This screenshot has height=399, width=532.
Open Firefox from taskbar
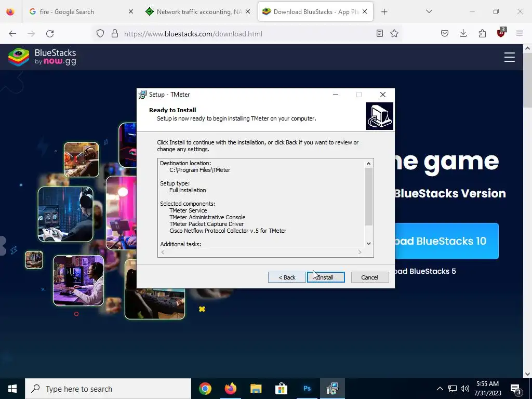click(x=230, y=389)
